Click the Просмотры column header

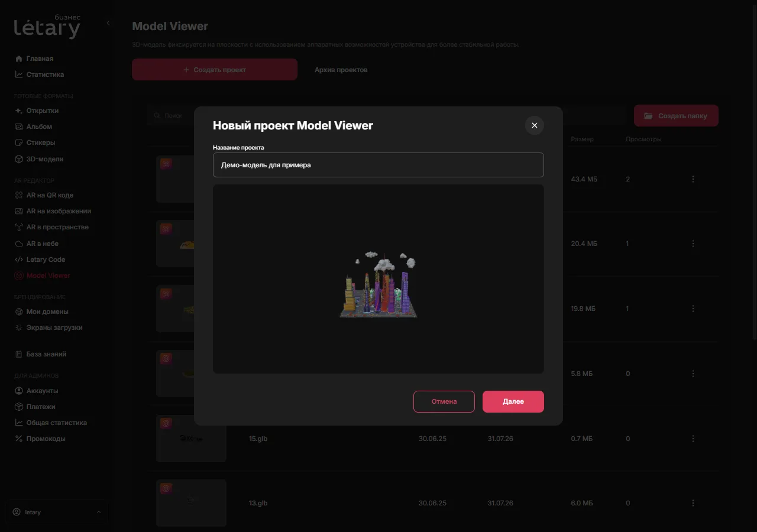pyautogui.click(x=643, y=140)
